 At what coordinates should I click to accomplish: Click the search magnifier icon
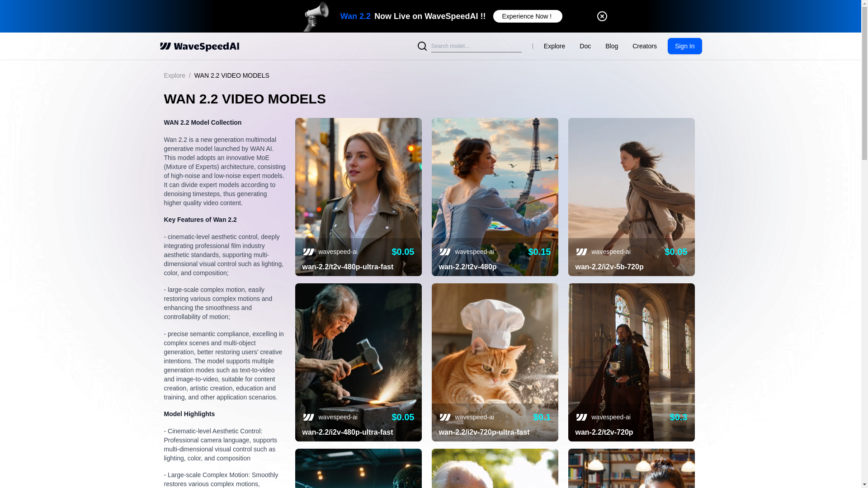pyautogui.click(x=422, y=46)
